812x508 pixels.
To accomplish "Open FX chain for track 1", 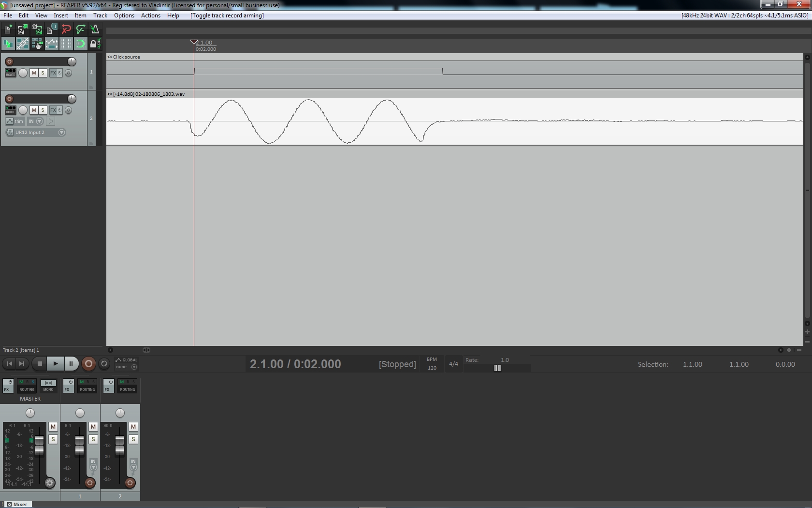I will (x=53, y=73).
